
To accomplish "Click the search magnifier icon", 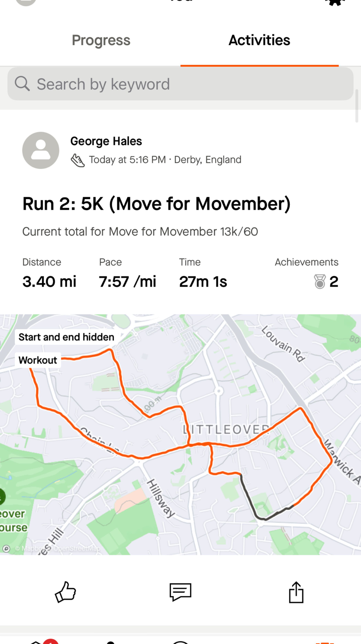I will point(22,83).
